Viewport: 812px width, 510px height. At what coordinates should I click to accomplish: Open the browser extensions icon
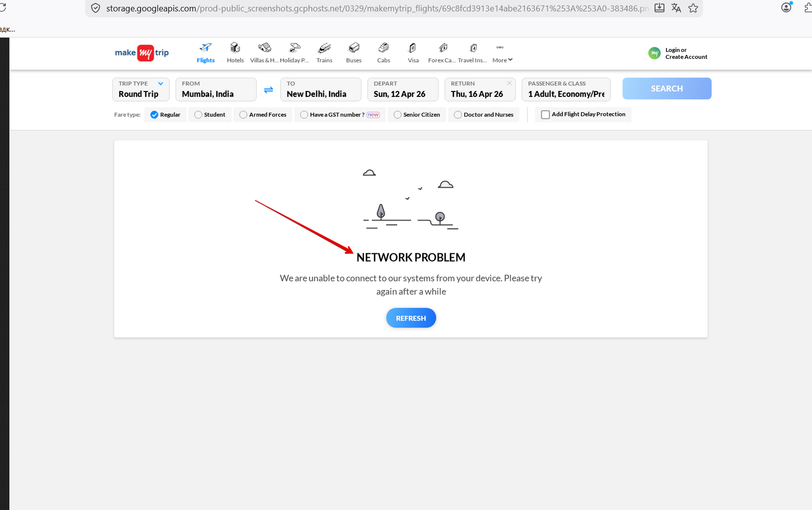(x=808, y=7)
